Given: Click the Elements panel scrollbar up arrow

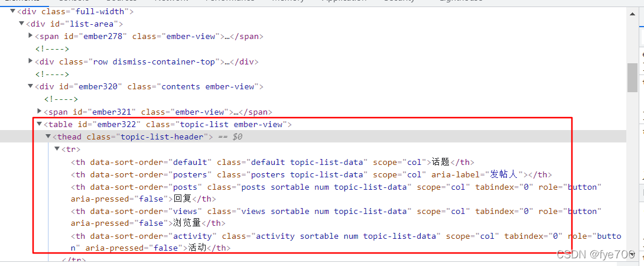Looking at the screenshot, I should 633,14.
